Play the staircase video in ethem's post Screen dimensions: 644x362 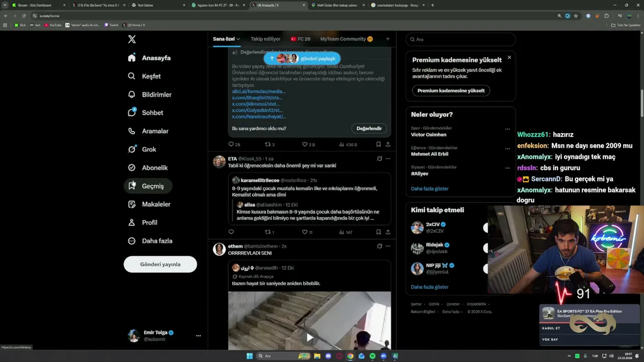pos(309,337)
